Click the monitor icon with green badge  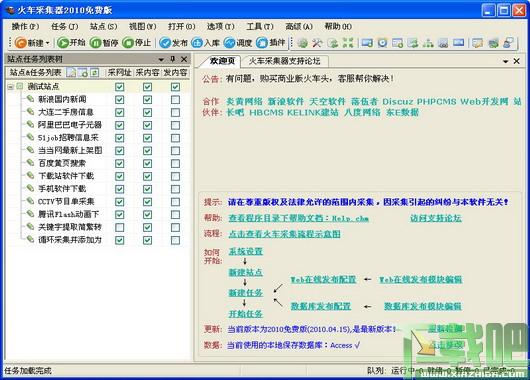tap(367, 43)
